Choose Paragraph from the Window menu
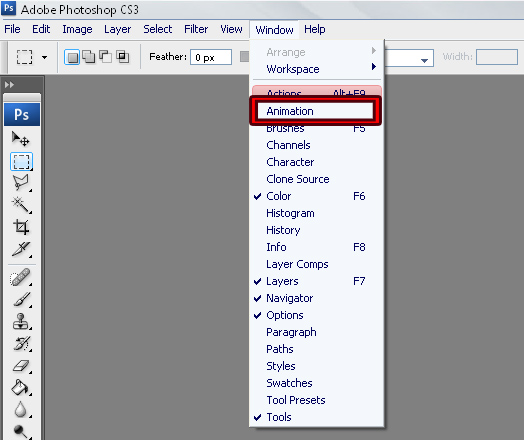 click(x=317, y=332)
